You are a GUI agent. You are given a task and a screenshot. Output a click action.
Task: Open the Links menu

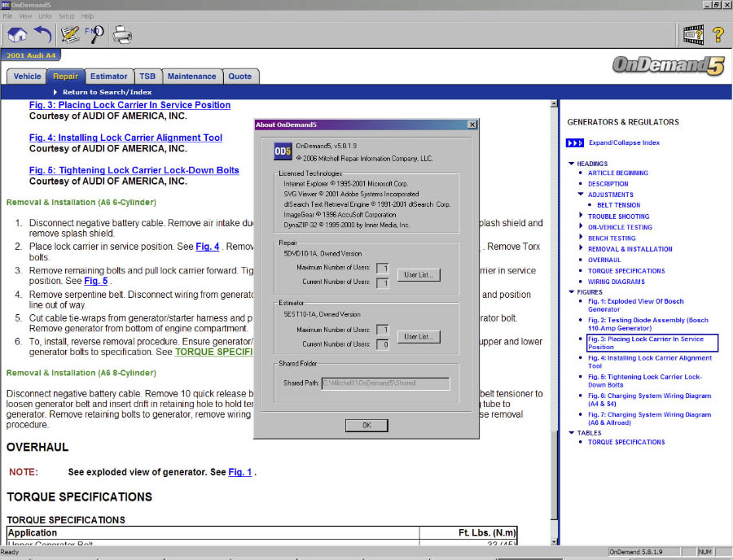45,16
